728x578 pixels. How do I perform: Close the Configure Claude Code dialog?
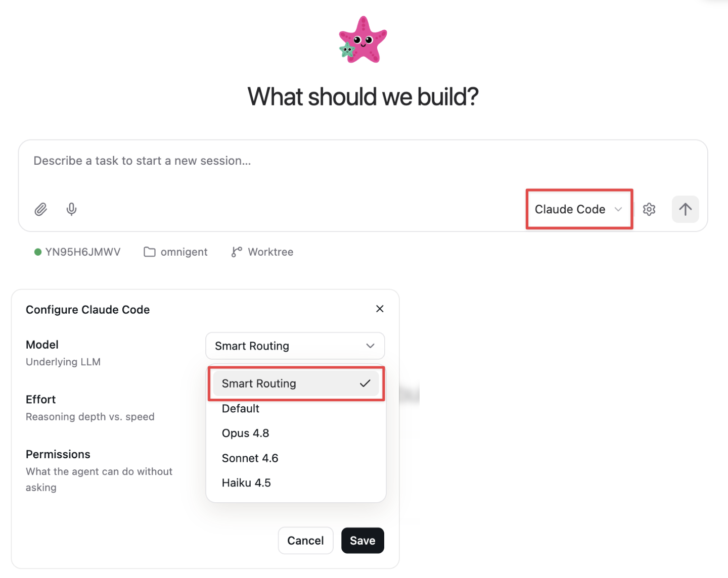(x=380, y=309)
